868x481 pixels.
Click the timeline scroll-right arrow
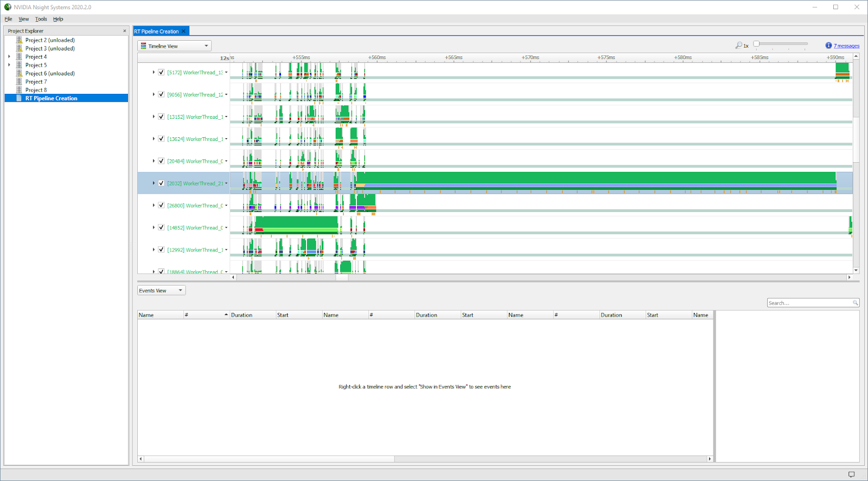[x=850, y=277]
